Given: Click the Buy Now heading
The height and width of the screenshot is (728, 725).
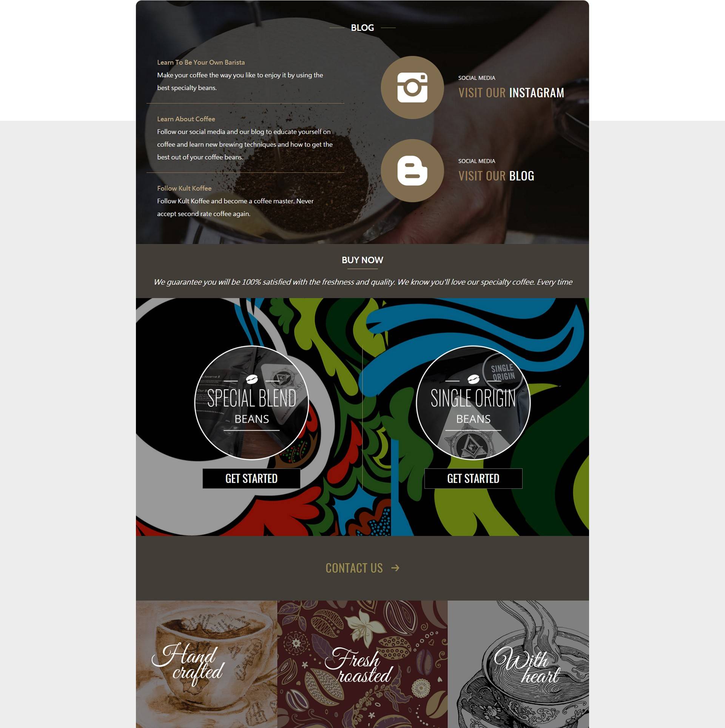Looking at the screenshot, I should pyautogui.click(x=362, y=260).
